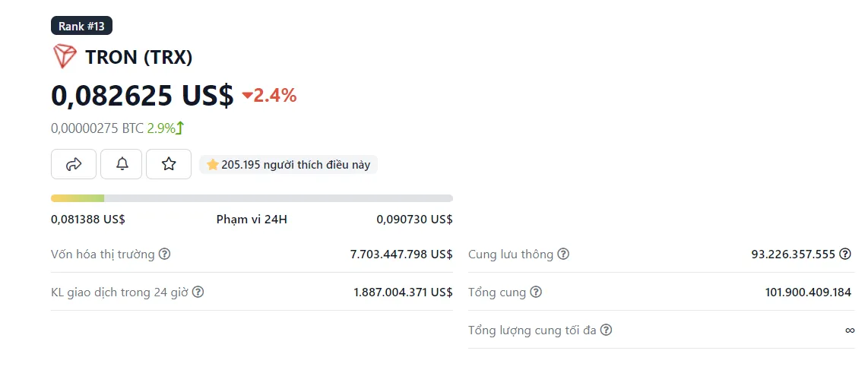Click the red 2.4% change indicator
Screen dimensions: 868x392
pyautogui.click(x=270, y=96)
